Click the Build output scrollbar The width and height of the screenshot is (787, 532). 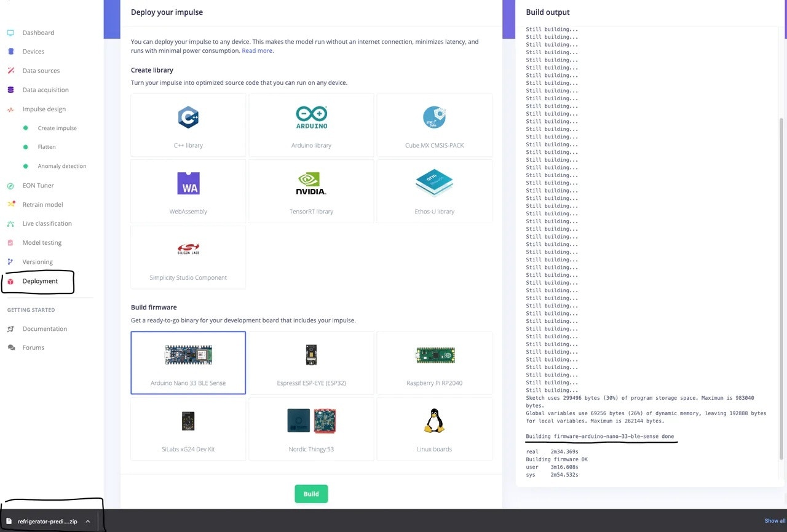[781, 289]
